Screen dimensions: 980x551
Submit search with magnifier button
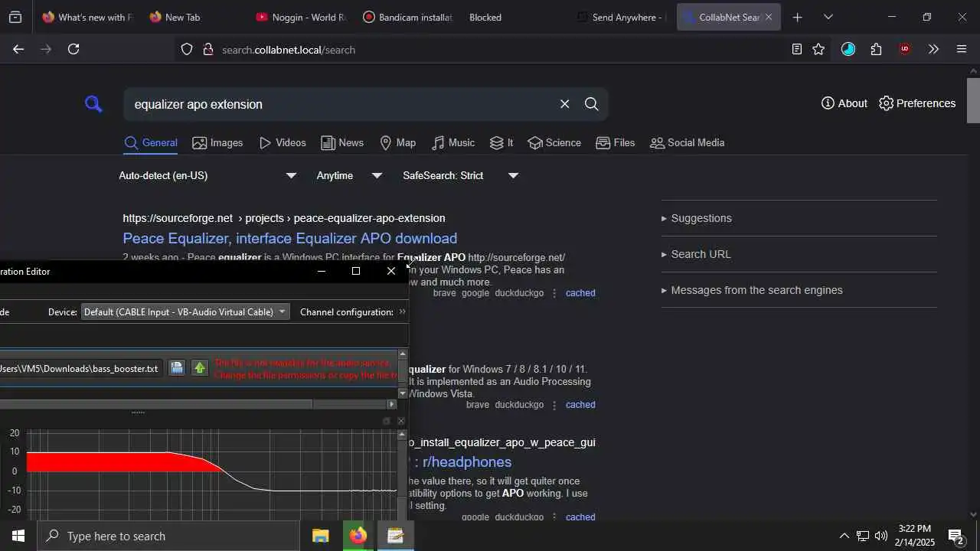pyautogui.click(x=591, y=104)
